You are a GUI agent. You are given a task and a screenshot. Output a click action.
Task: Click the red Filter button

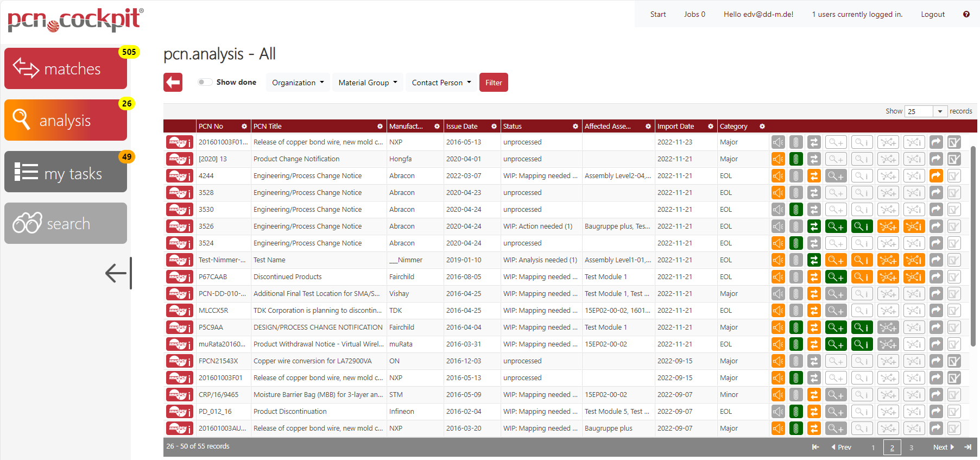click(494, 83)
